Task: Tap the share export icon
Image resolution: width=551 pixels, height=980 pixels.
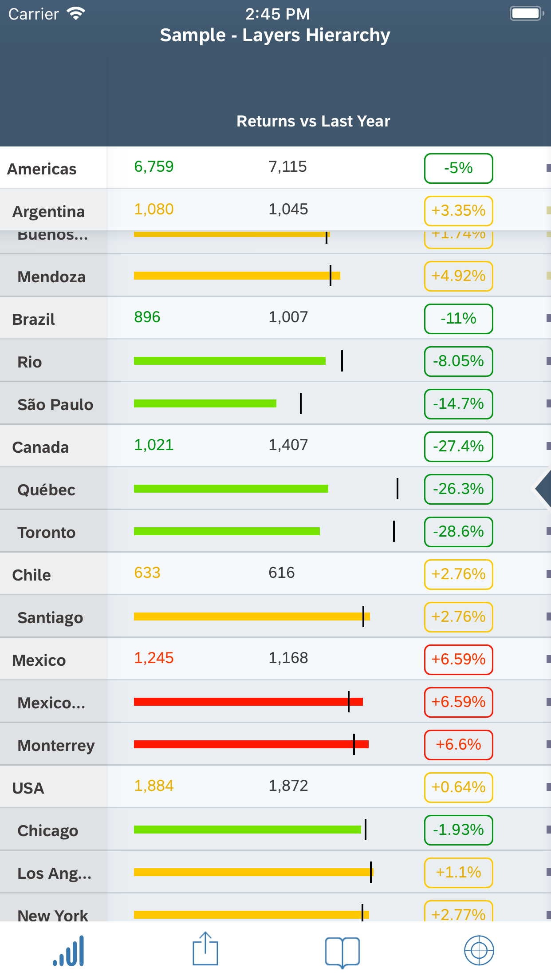Action: point(205,950)
